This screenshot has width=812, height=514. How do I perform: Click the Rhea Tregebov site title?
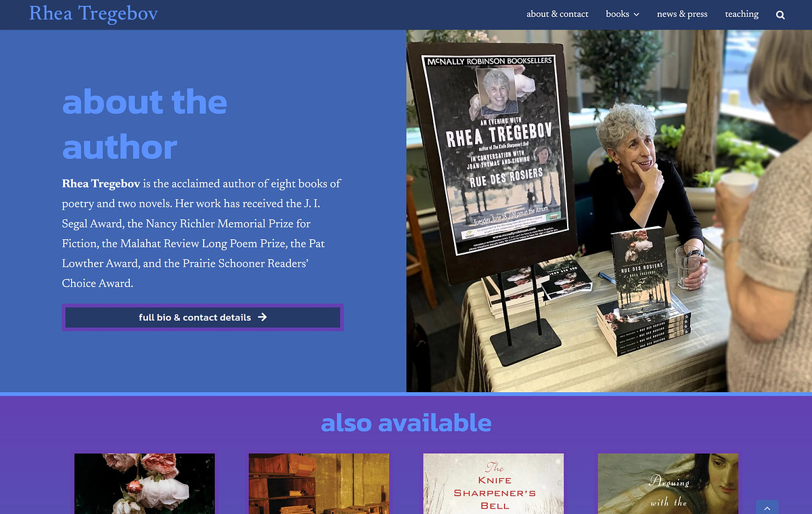93,14
